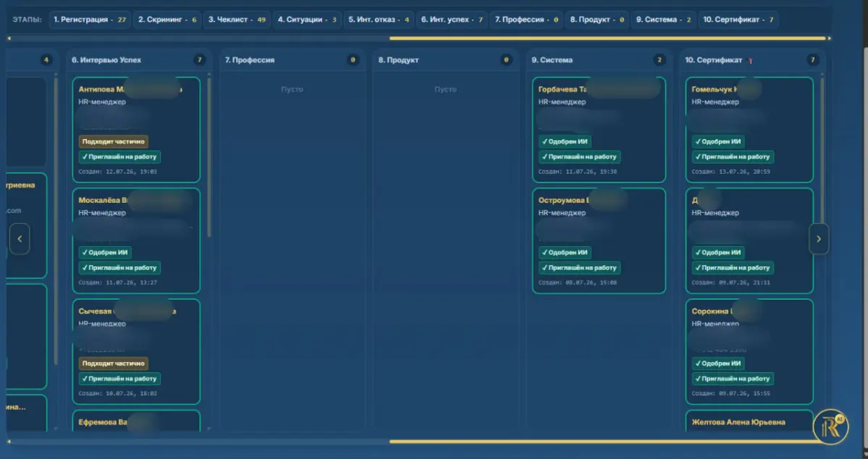Open the Гомельчук candidate card

tap(749, 130)
